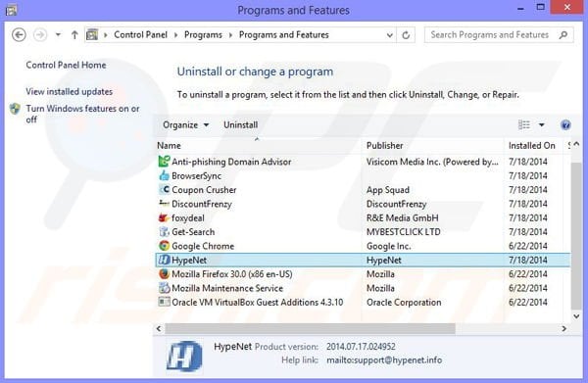Image resolution: width=588 pixels, height=383 pixels.
Task: Expand arrow before Control Panel breadcrumb
Action: [106, 35]
